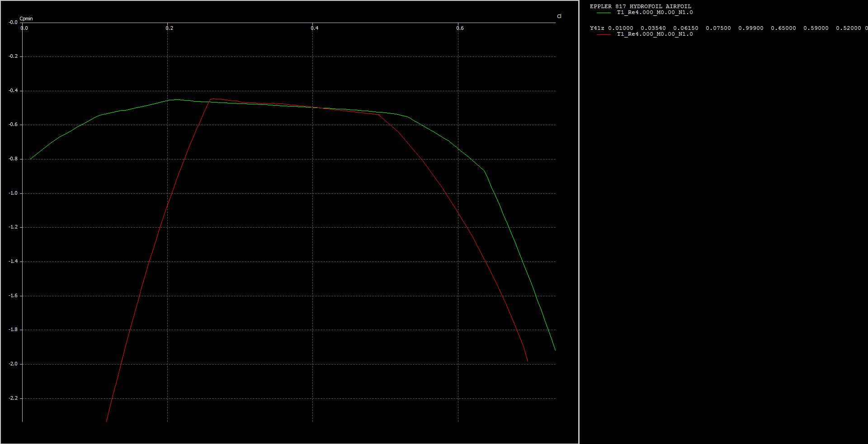Click the Cl x-axis title
The width and height of the screenshot is (868, 444).
(559, 16)
